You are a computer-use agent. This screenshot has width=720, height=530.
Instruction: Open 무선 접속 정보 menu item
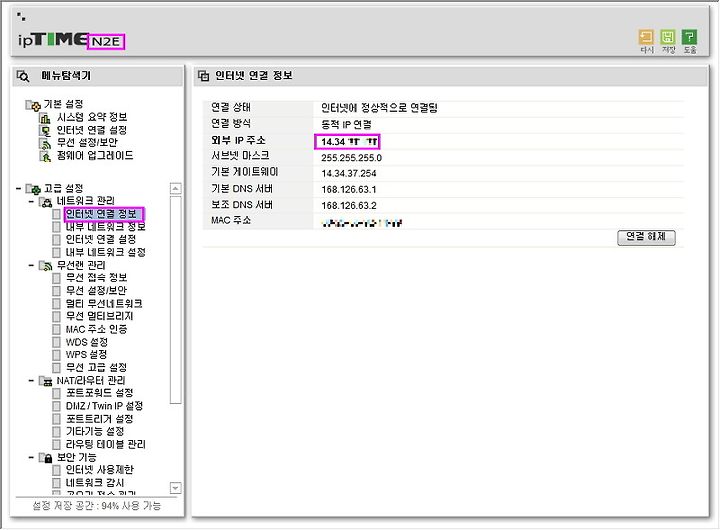pyautogui.click(x=96, y=278)
